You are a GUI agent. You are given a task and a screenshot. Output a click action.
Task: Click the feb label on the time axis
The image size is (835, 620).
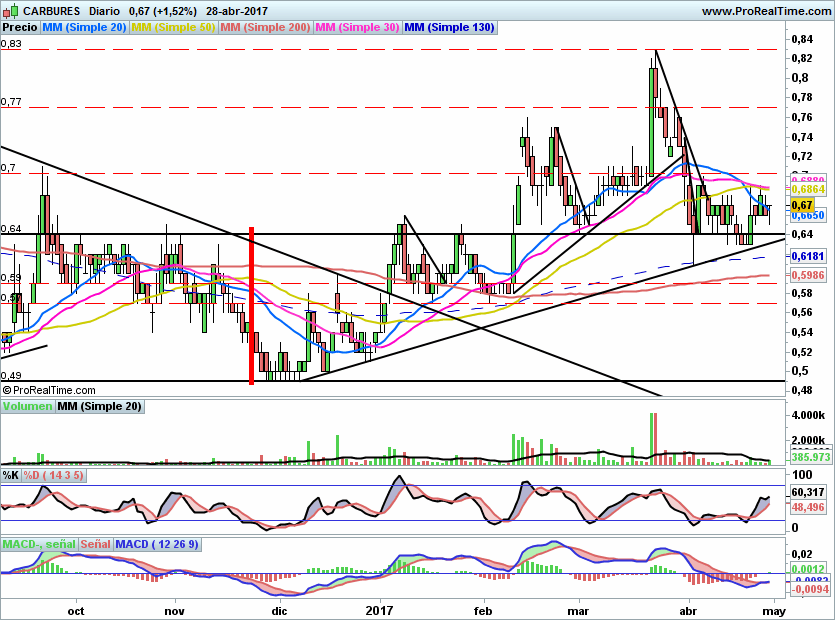tap(482, 611)
